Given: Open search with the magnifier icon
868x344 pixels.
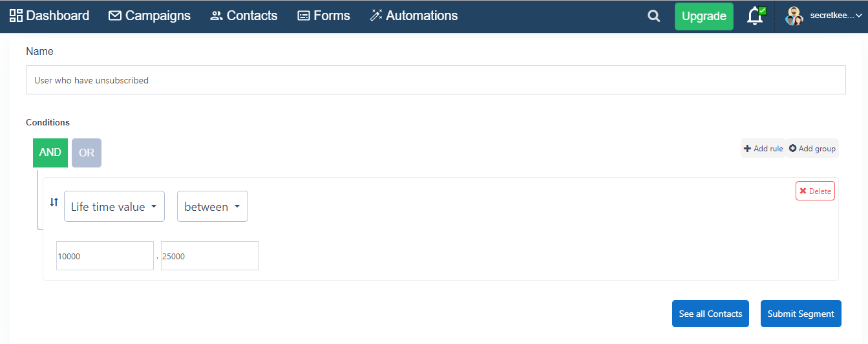Looking at the screenshot, I should (x=654, y=16).
